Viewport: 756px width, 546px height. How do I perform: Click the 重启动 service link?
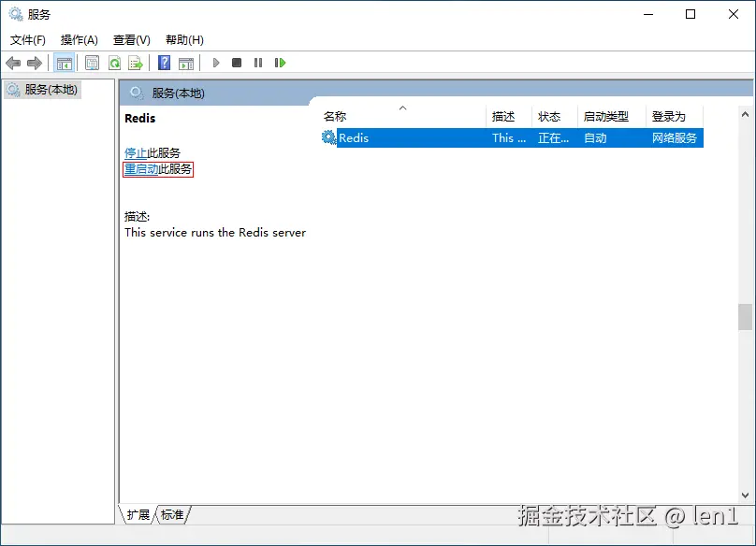[141, 169]
